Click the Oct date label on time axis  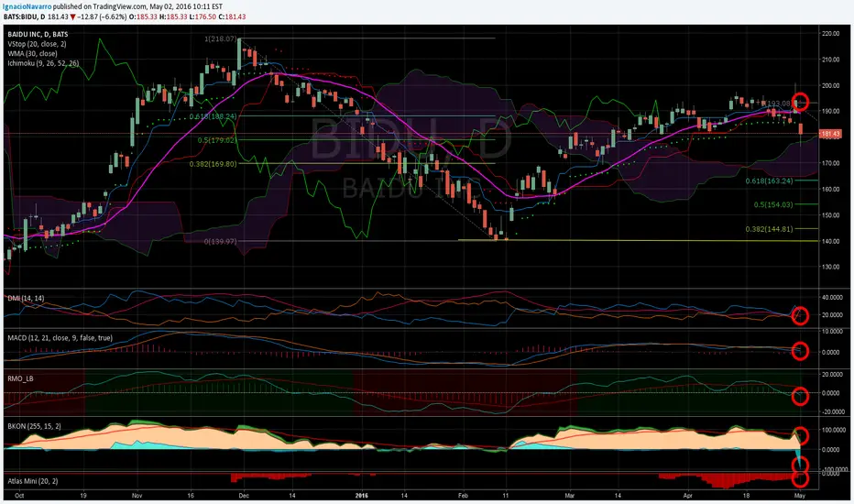pos(19,496)
